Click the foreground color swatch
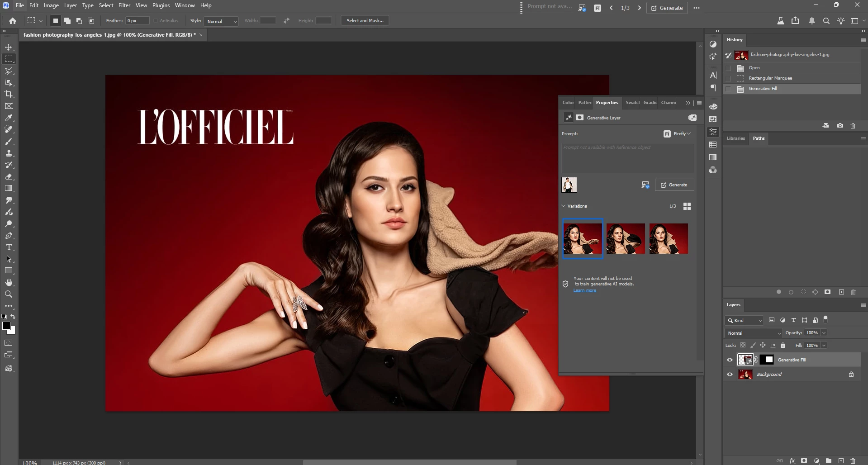The height and width of the screenshot is (465, 868). coord(6,326)
